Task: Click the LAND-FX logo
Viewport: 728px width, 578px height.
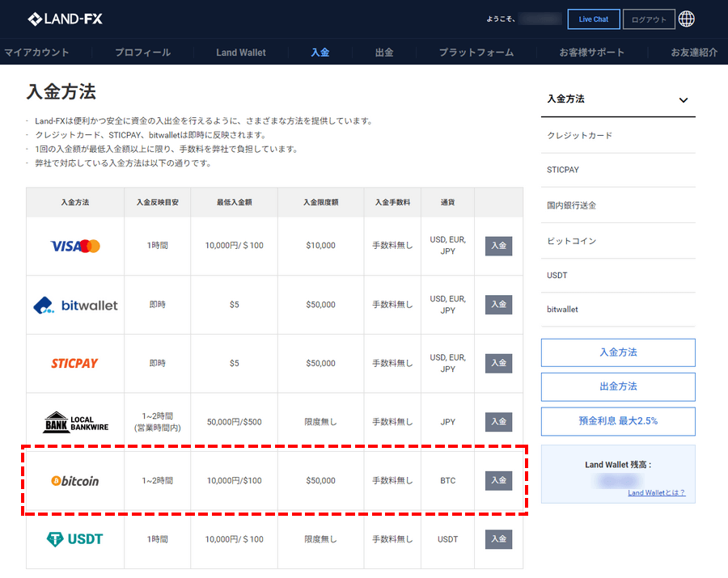Action: click(65, 19)
